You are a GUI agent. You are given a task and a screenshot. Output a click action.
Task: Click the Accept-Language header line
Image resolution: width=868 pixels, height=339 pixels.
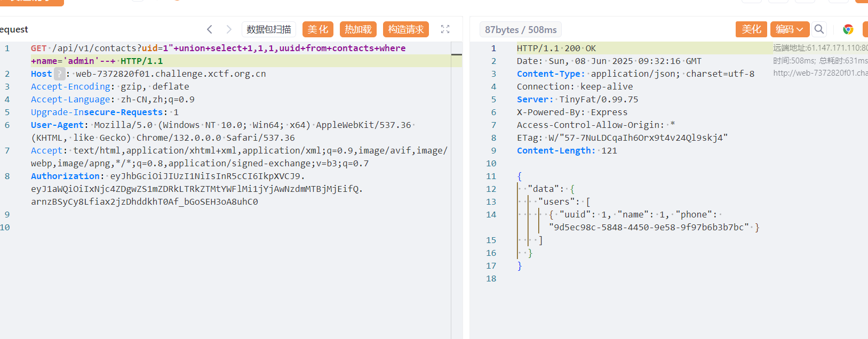113,99
